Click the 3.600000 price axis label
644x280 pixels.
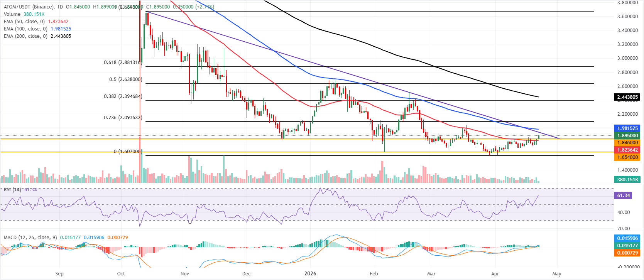click(627, 17)
